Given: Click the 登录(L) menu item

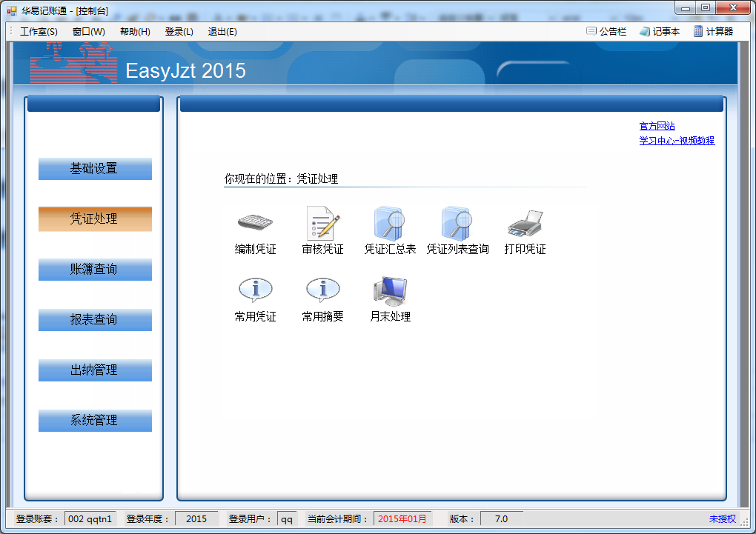Looking at the screenshot, I should pyautogui.click(x=179, y=32).
